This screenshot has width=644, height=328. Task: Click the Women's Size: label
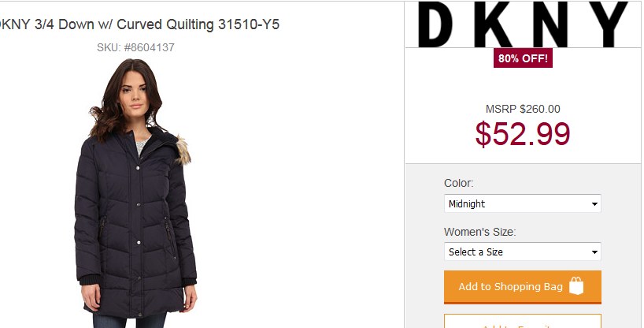tap(479, 232)
